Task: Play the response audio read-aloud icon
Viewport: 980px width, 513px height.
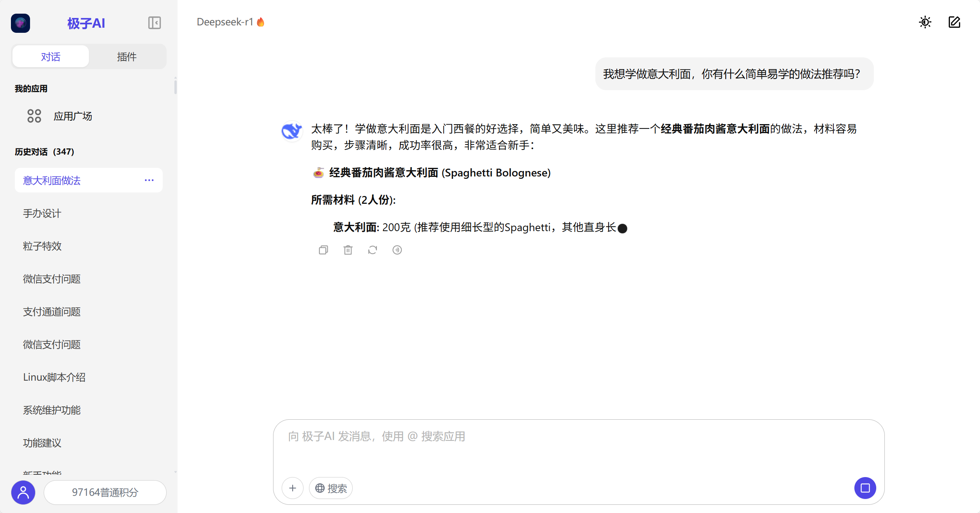Action: pos(397,250)
